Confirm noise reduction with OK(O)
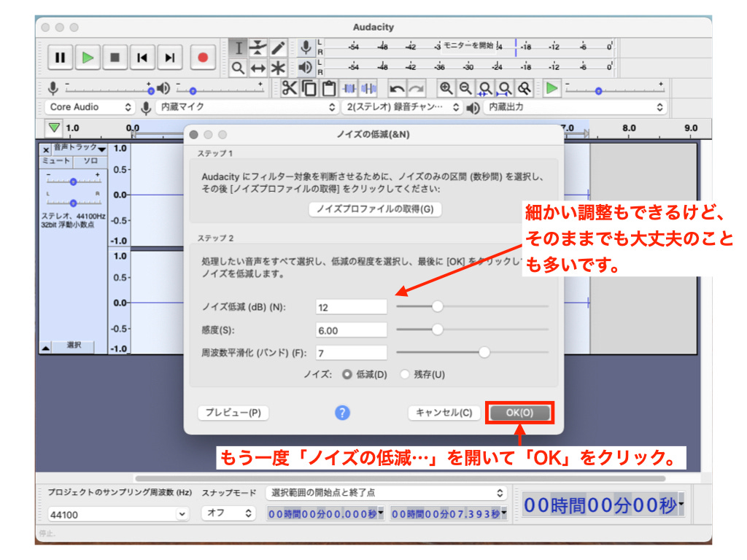The height and width of the screenshot is (560, 747). coord(519,413)
